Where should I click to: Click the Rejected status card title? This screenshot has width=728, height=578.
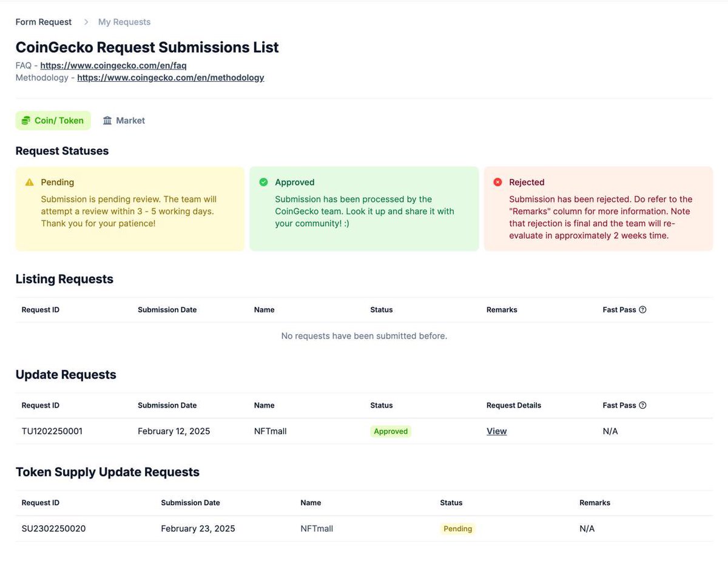coord(527,182)
